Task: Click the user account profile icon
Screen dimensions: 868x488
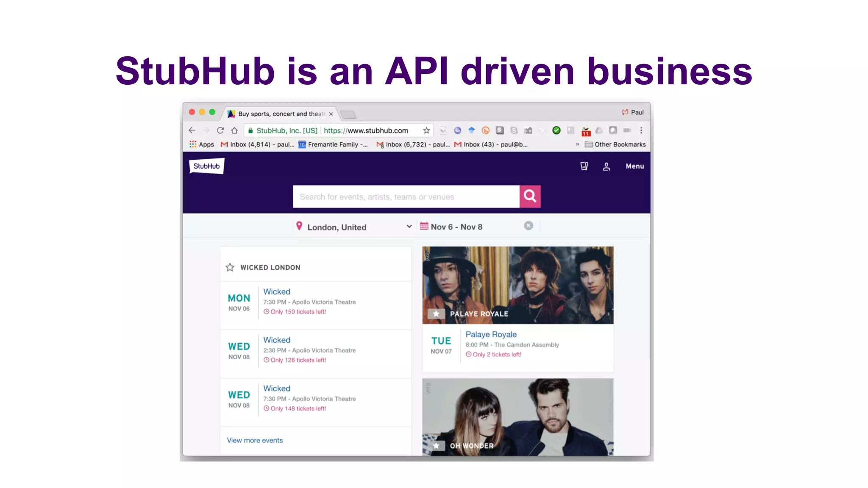Action: [606, 166]
